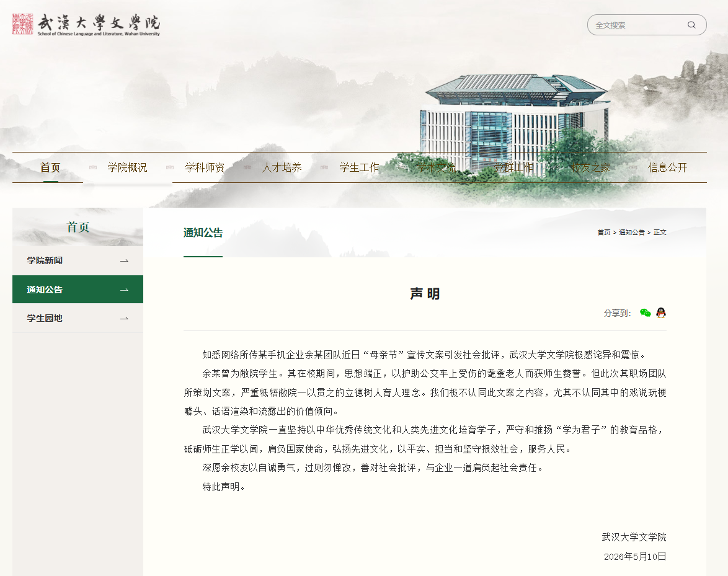Open the 学生工作 navigation menu
The image size is (728, 576).
pos(359,167)
